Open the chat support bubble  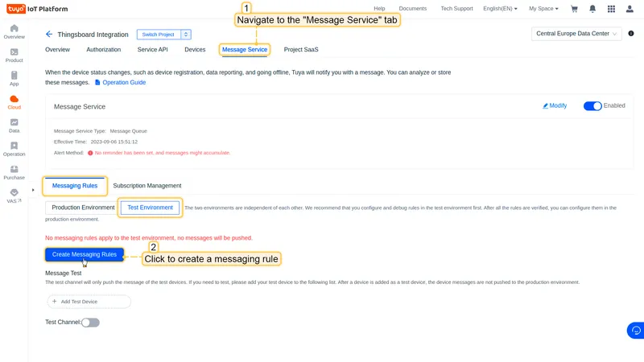click(x=636, y=331)
